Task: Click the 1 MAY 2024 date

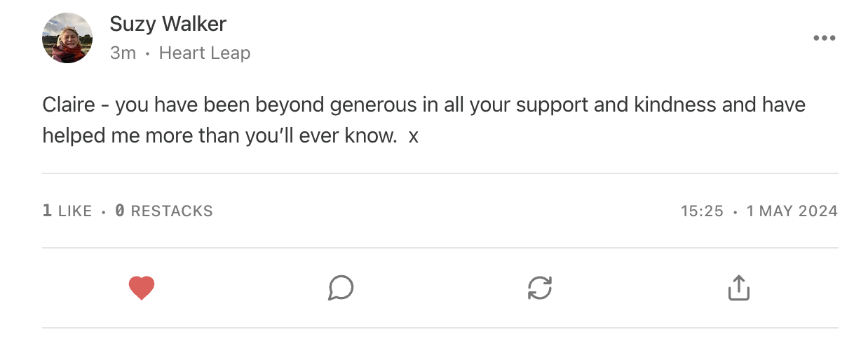Action: [792, 211]
